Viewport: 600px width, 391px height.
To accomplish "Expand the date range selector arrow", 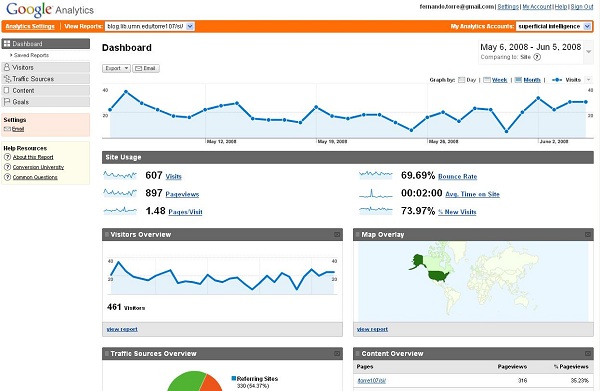I will click(x=589, y=52).
